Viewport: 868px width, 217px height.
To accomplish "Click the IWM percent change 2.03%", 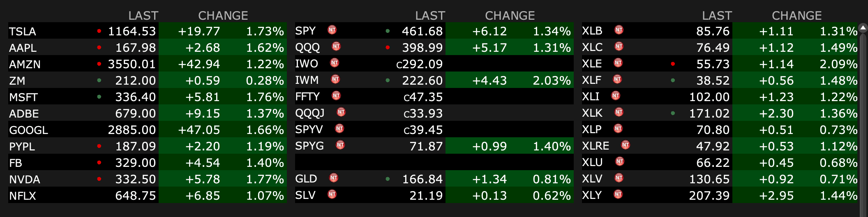I will point(552,81).
